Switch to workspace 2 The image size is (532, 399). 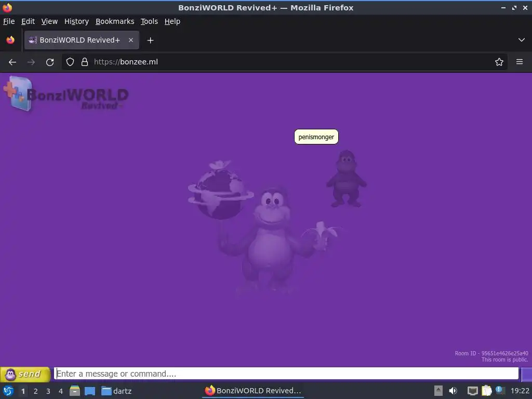coord(36,391)
